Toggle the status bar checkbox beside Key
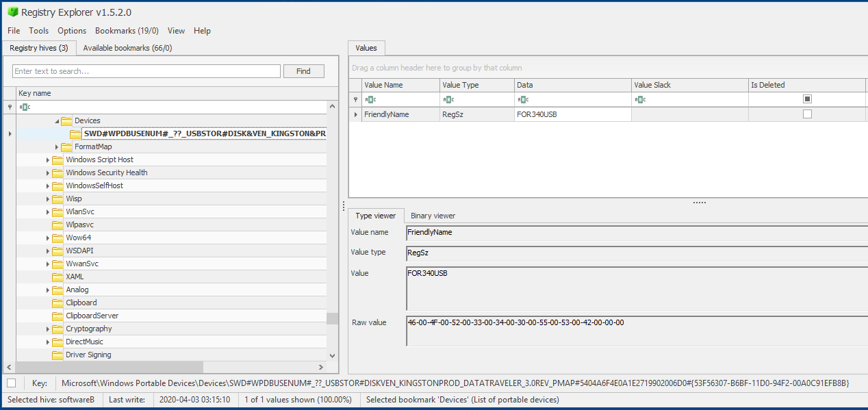Viewport: 868px width, 410px height. [12, 383]
